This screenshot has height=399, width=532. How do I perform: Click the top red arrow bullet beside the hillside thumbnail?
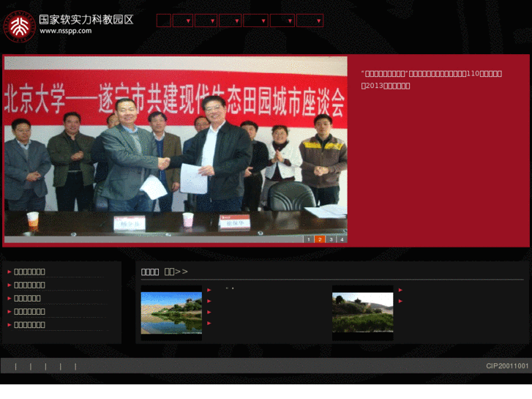(400, 290)
